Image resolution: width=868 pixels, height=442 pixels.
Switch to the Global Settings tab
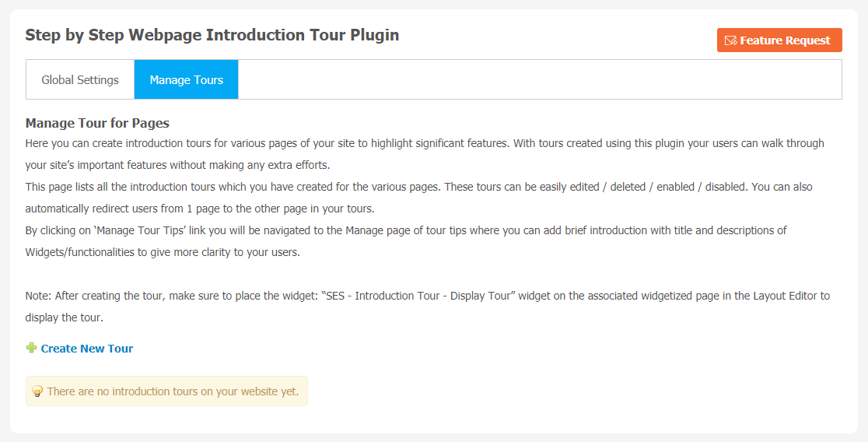click(80, 79)
